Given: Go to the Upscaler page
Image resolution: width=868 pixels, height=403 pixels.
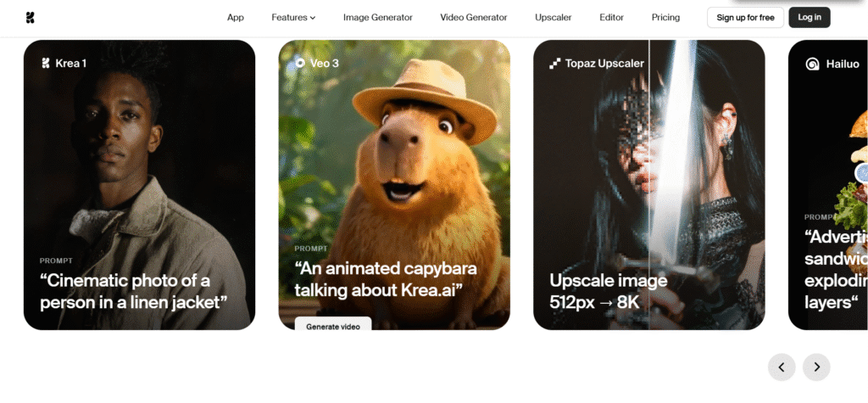Looking at the screenshot, I should 553,17.
